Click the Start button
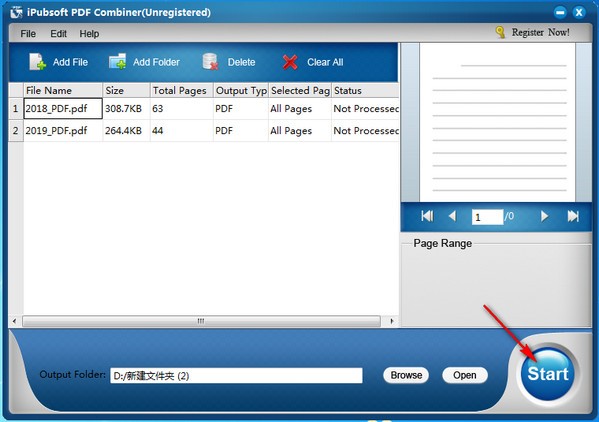The width and height of the screenshot is (599, 422). coord(548,373)
